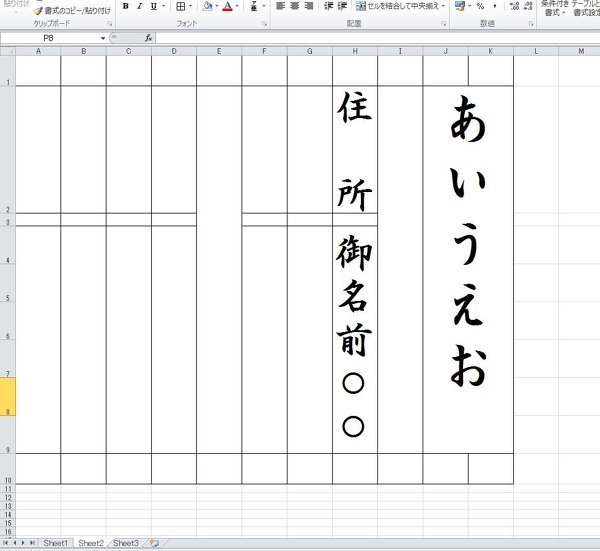Click Merge and Center (セルを結合して中央揃え)

coord(397,6)
